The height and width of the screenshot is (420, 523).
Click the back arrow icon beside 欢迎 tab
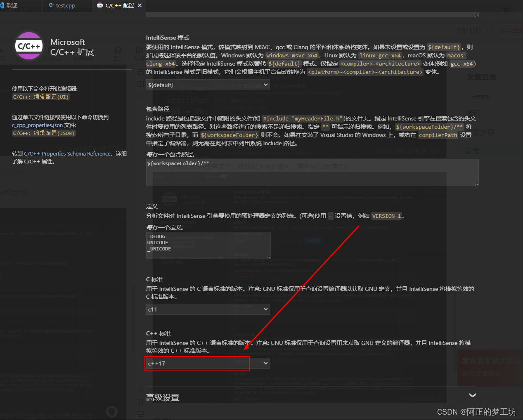coord(2,5)
